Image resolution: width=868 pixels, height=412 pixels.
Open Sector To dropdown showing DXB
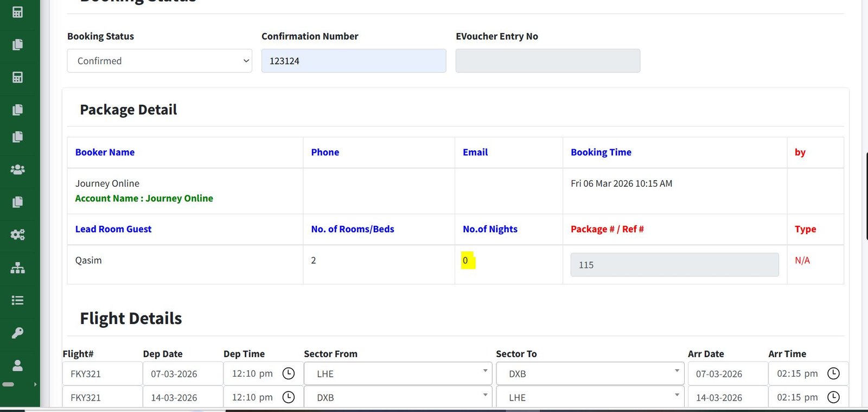[x=589, y=373]
